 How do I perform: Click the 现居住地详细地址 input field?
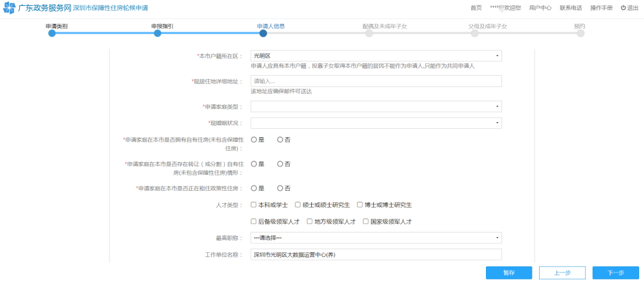click(x=376, y=81)
